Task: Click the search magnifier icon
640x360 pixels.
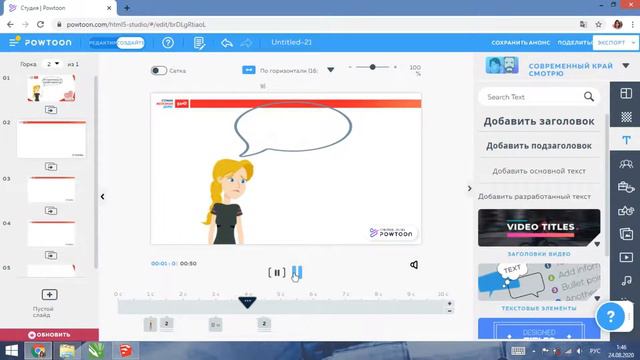Action: 589,97
